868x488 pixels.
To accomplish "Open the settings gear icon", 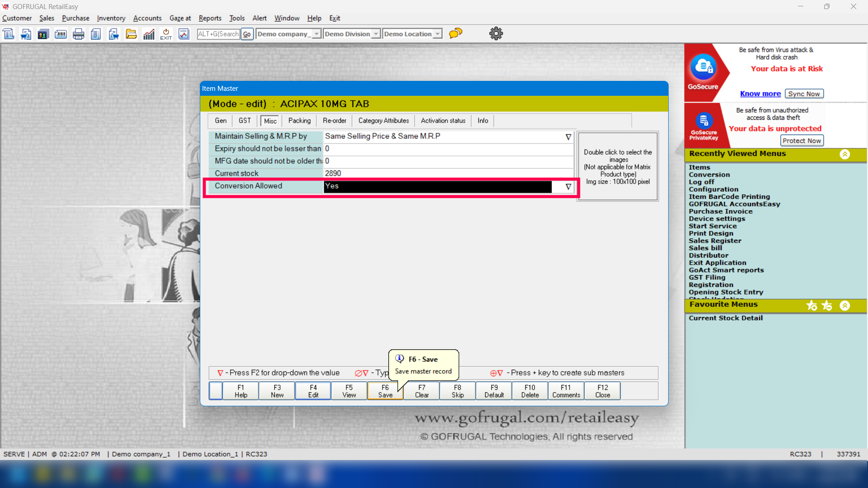I will tap(496, 33).
